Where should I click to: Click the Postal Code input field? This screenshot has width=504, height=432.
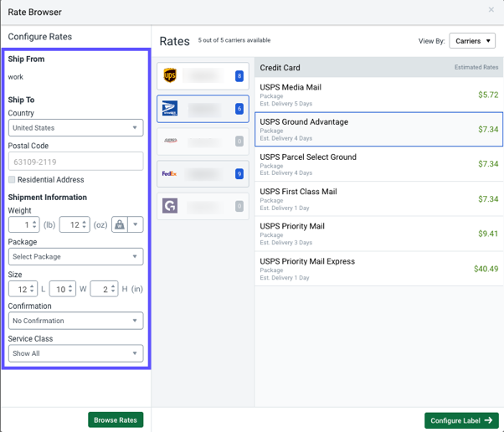76,162
